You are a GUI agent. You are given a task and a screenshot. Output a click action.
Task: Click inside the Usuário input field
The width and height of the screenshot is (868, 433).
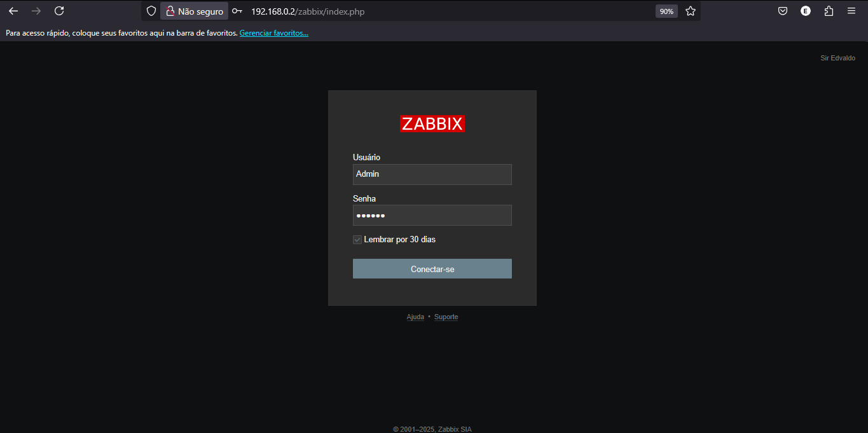pos(432,174)
